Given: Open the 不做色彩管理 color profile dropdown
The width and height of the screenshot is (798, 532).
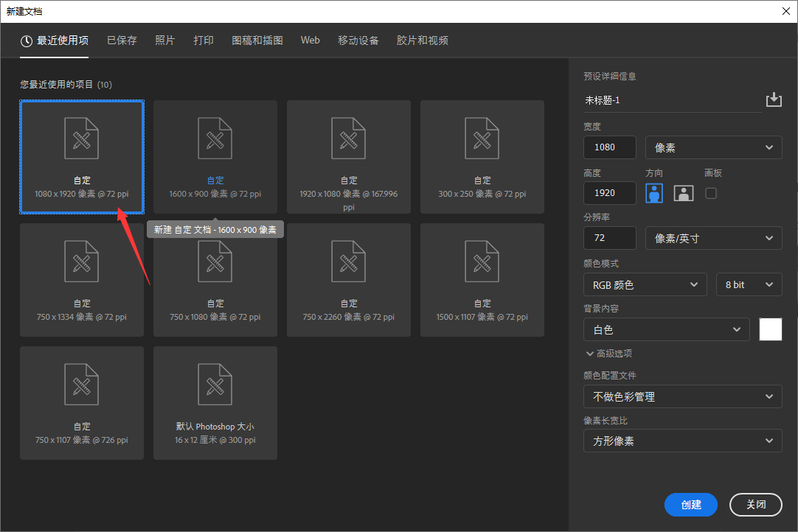Looking at the screenshot, I should click(x=682, y=396).
